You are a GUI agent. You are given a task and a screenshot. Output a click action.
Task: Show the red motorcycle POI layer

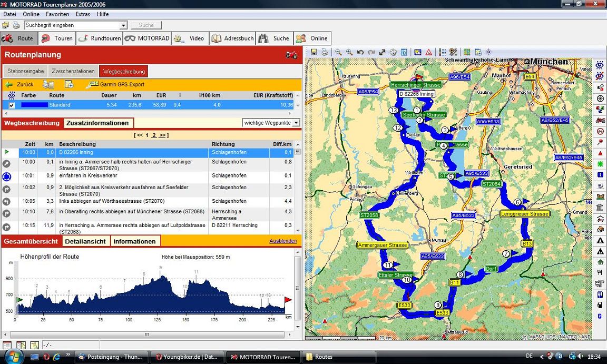tap(600, 120)
